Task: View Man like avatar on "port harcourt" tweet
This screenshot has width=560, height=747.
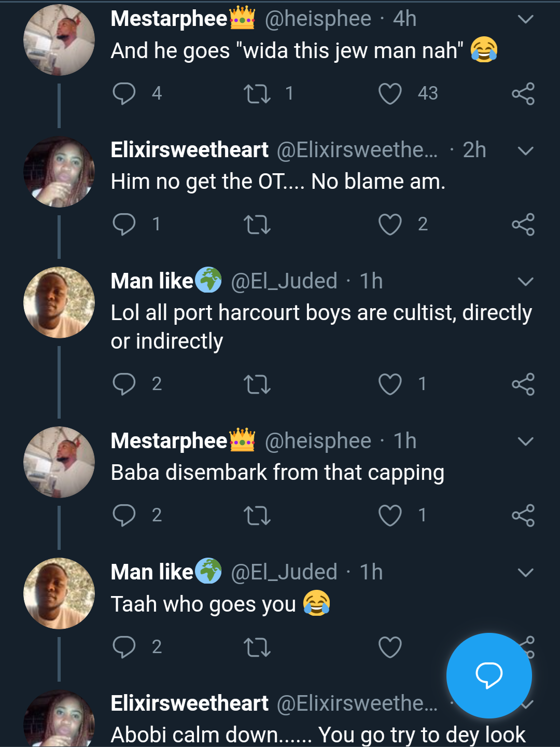Action: click(x=59, y=302)
